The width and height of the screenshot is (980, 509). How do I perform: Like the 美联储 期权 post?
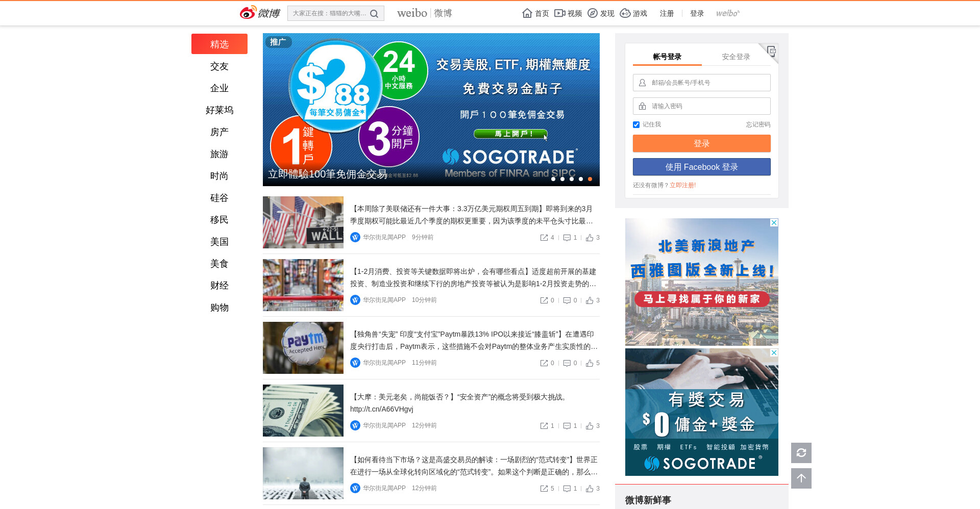pos(590,238)
